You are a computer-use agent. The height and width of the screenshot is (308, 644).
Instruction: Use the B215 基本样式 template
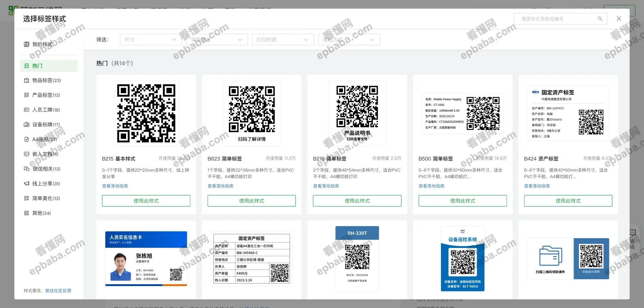(146, 201)
